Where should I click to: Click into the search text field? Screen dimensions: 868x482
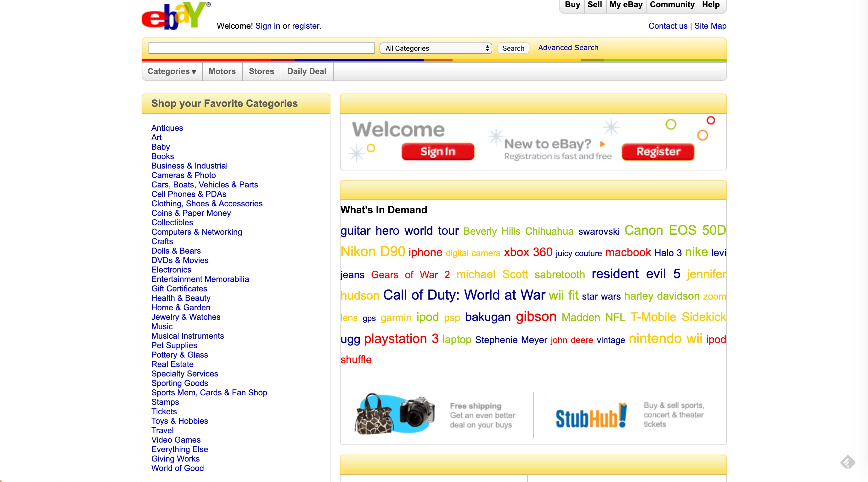coord(261,48)
